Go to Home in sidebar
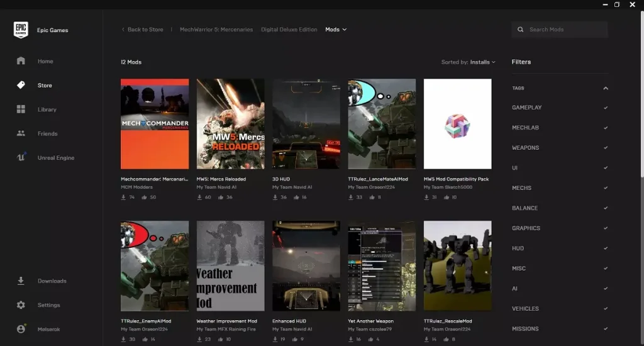Viewport: 644px width, 346px height. coord(45,61)
